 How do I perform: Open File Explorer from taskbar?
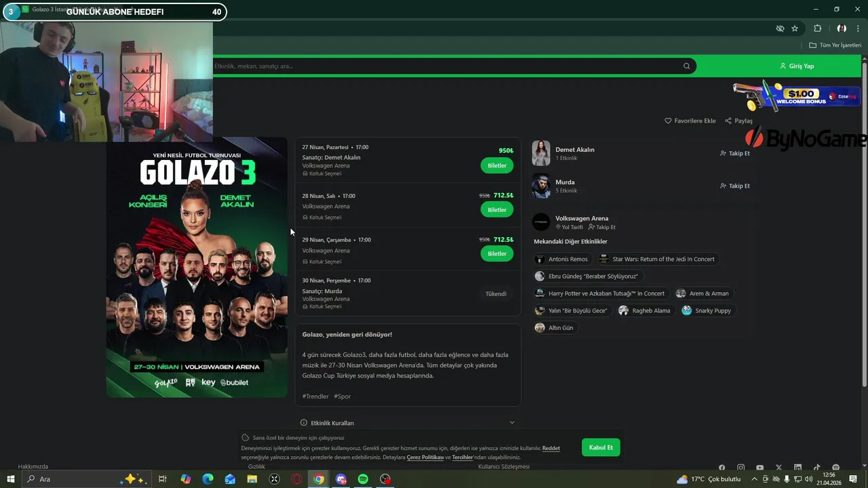252,479
